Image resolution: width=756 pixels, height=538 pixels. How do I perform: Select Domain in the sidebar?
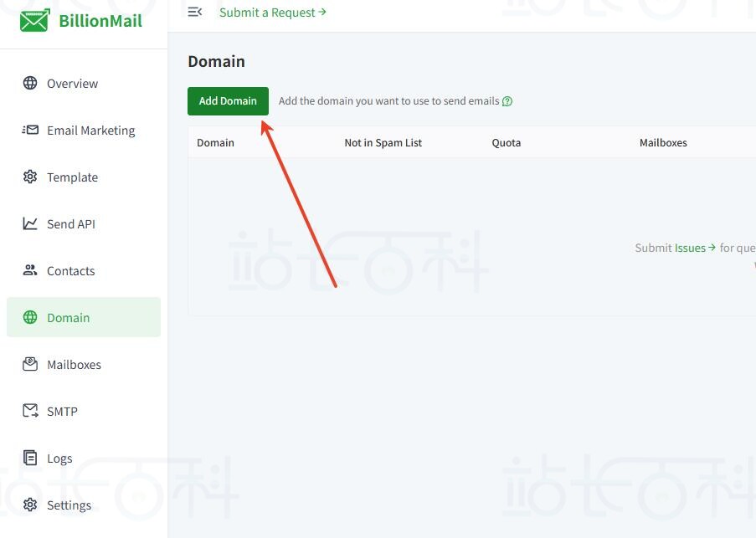pyautogui.click(x=84, y=317)
